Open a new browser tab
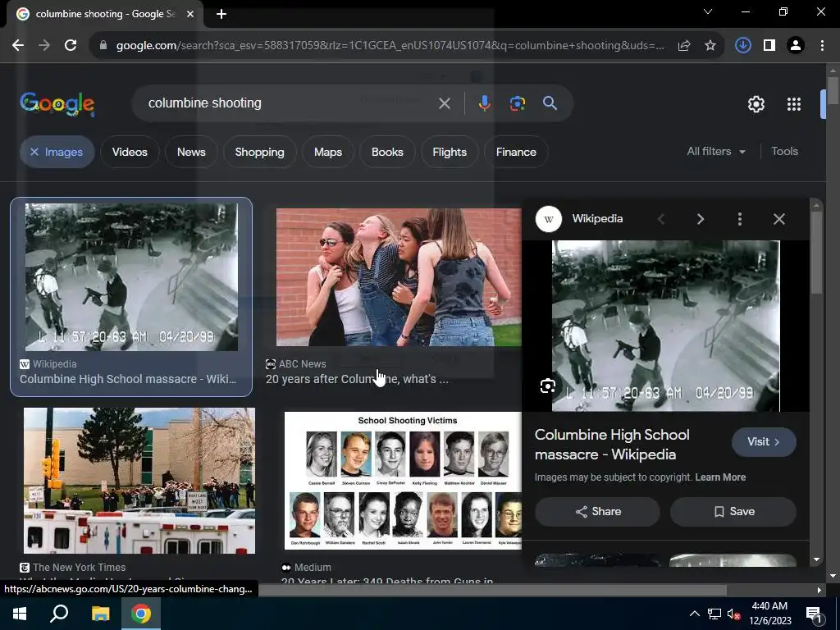This screenshot has height=630, width=840. [x=221, y=15]
